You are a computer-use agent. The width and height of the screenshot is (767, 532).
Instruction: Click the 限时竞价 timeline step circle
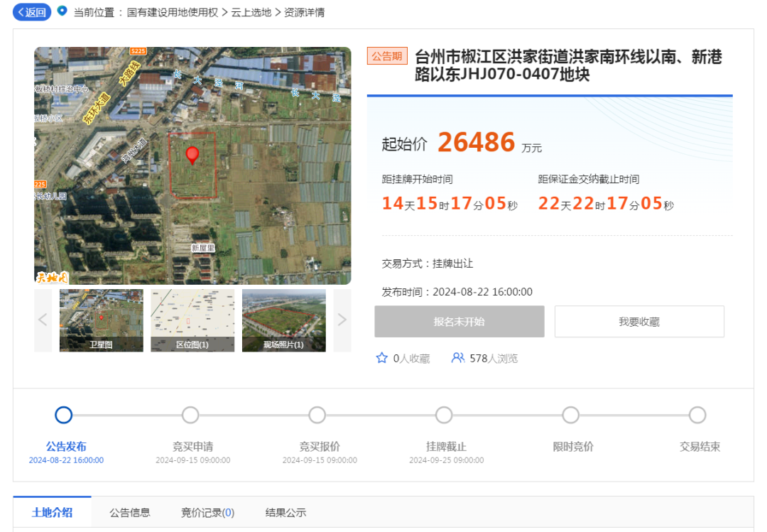point(570,415)
